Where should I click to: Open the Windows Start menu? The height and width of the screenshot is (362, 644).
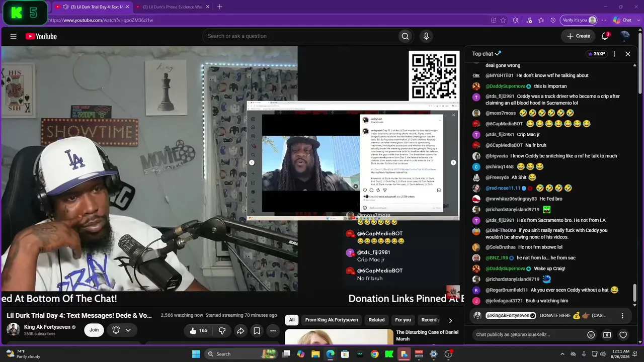pos(196,354)
